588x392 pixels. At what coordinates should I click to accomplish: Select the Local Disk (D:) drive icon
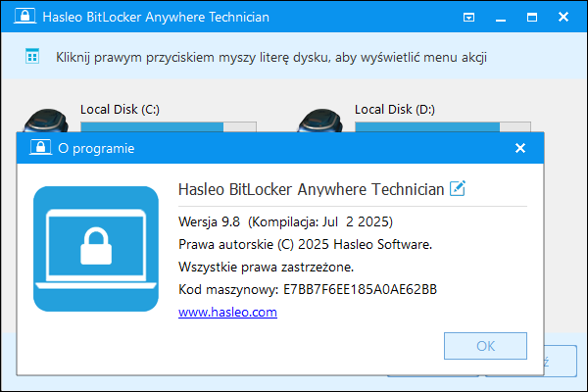(x=320, y=120)
